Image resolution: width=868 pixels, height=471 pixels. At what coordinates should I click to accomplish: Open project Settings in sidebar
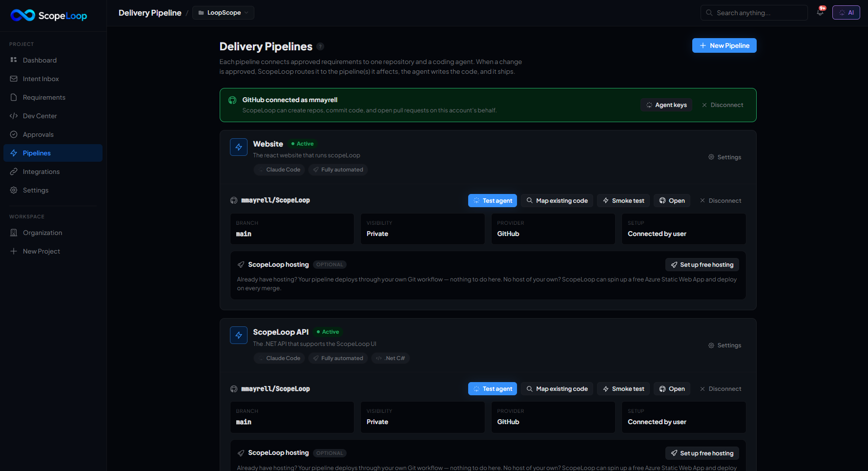(53, 190)
